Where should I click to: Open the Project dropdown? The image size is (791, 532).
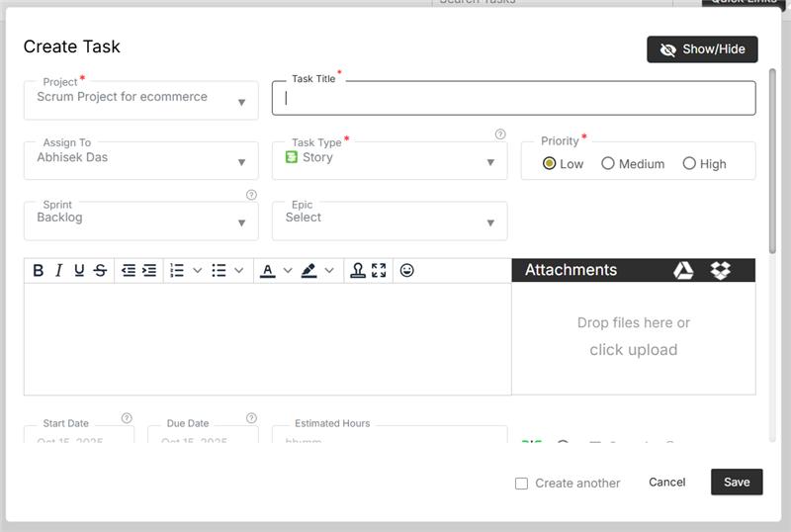pyautogui.click(x=140, y=100)
